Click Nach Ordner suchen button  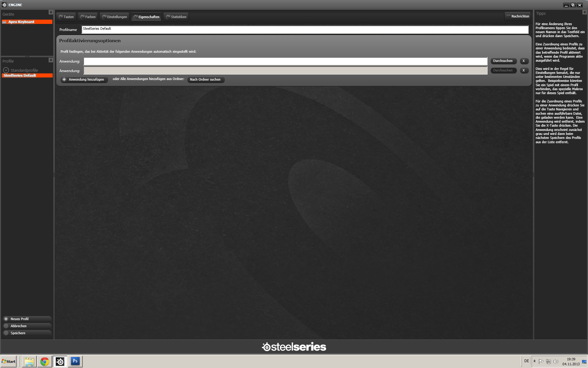[x=206, y=80]
